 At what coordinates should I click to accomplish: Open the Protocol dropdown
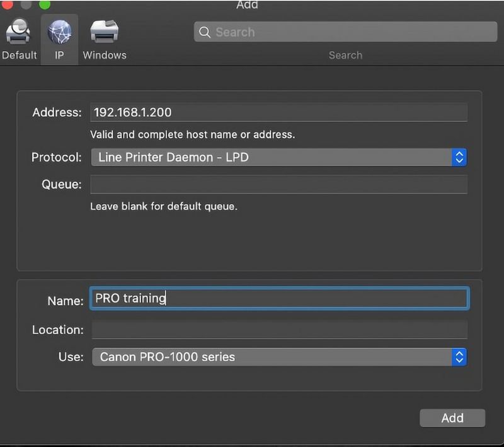click(279, 157)
